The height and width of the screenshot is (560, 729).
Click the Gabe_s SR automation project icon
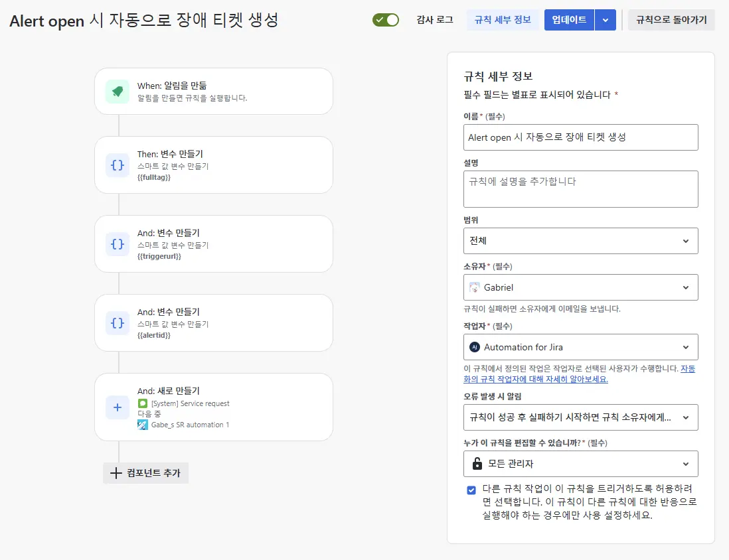tap(143, 424)
